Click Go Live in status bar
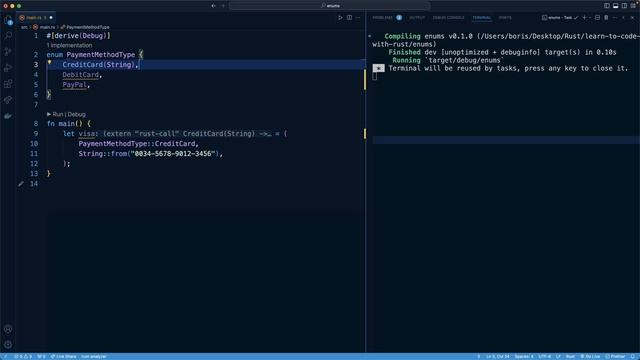Screen dimensions: 640x360 [x=590, y=356]
